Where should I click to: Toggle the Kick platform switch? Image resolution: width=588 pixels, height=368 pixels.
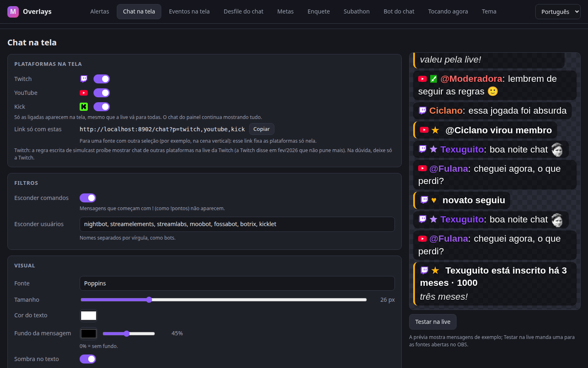pos(102,107)
